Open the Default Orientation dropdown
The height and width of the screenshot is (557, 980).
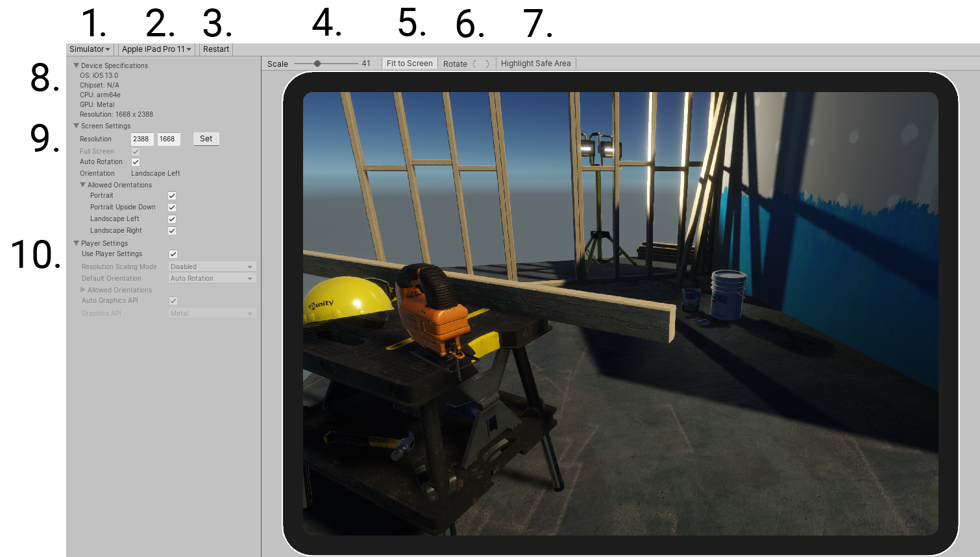point(212,278)
